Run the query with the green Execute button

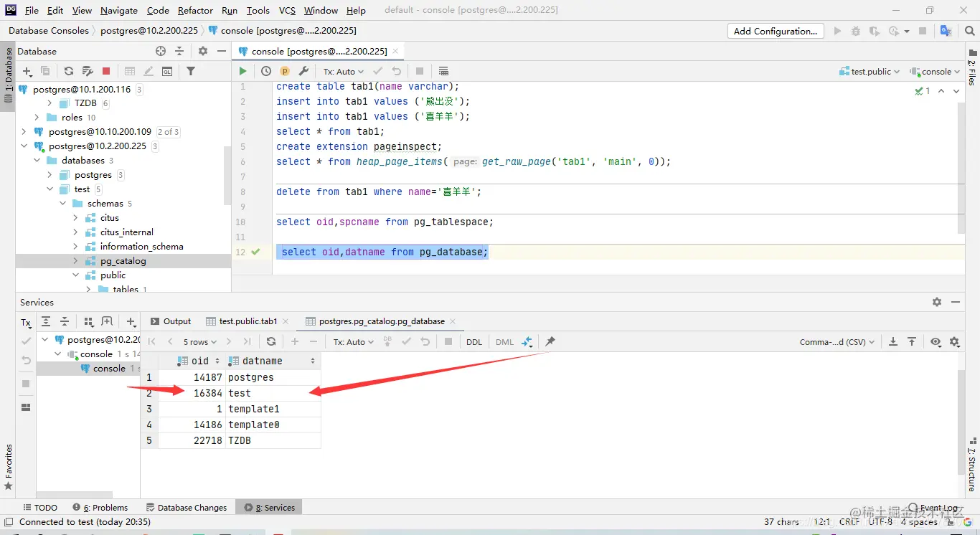(242, 71)
